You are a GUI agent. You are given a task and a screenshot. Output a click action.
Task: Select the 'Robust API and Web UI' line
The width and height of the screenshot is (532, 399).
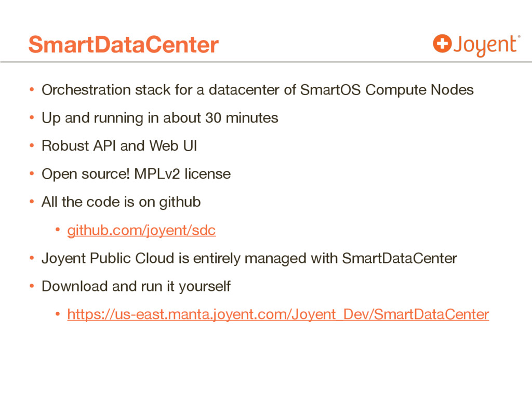tap(119, 146)
